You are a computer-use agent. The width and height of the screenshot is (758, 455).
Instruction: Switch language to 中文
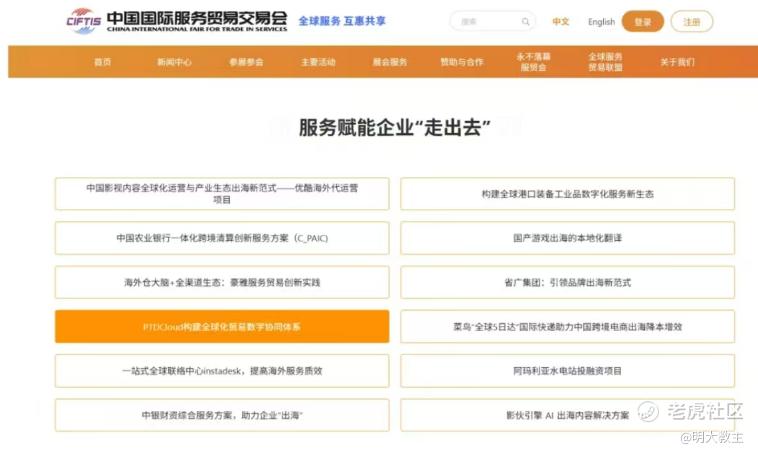coord(561,22)
